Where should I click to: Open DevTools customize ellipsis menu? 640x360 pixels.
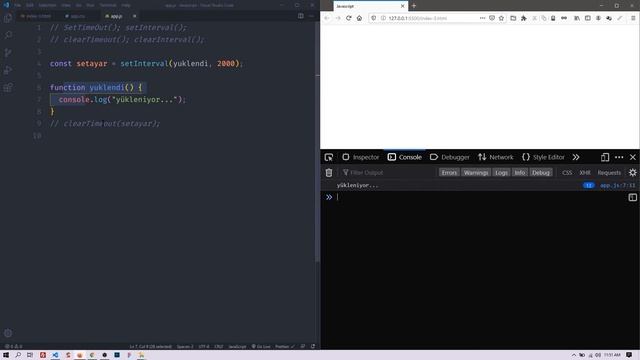coord(619,157)
